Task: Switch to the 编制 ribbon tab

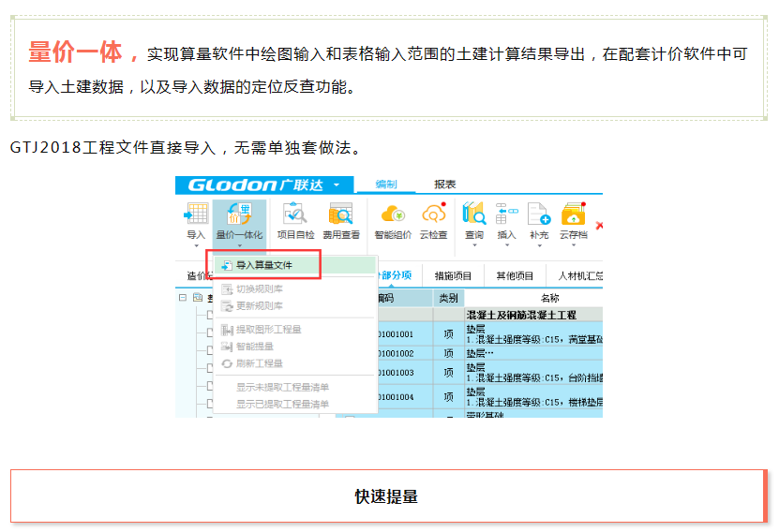Action: click(x=386, y=185)
